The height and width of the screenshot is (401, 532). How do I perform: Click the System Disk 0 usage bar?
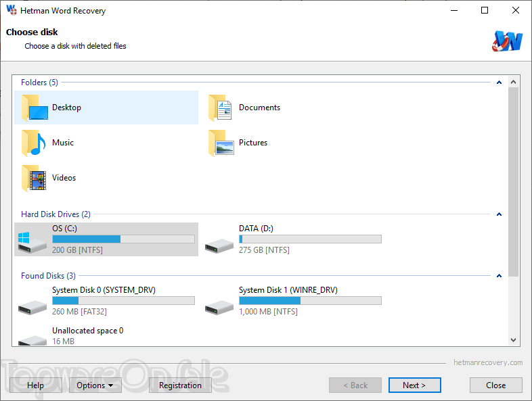pos(123,300)
